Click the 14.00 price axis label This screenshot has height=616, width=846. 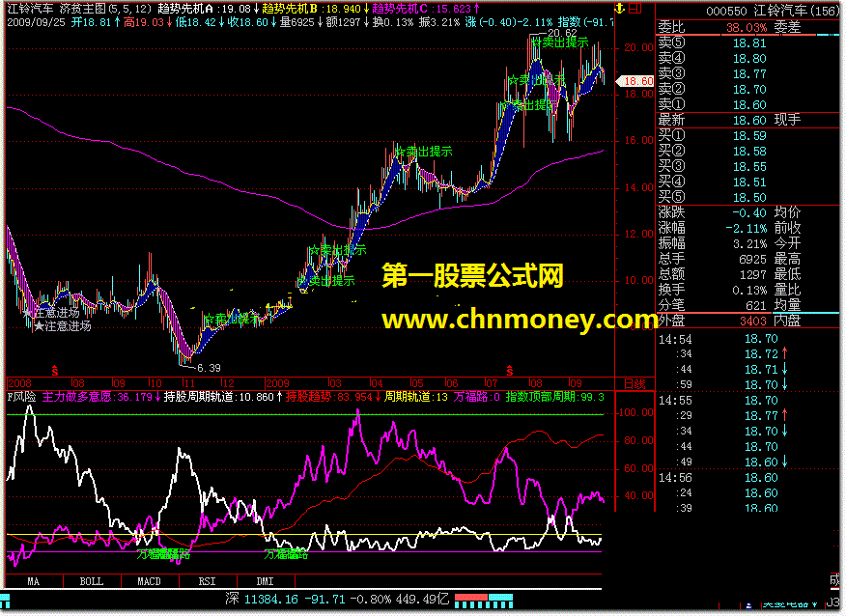click(x=638, y=187)
